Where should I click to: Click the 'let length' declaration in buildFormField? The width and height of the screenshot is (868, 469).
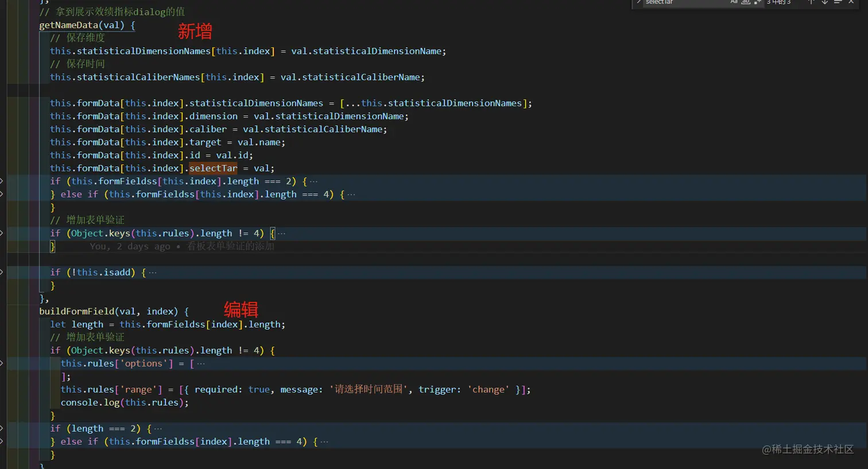click(77, 324)
